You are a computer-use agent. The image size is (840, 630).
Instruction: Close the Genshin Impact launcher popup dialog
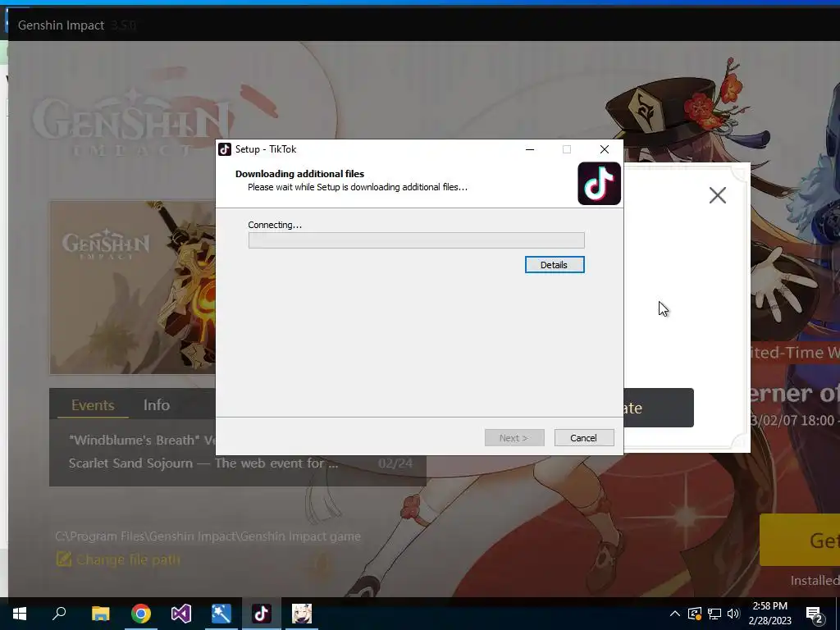717,195
